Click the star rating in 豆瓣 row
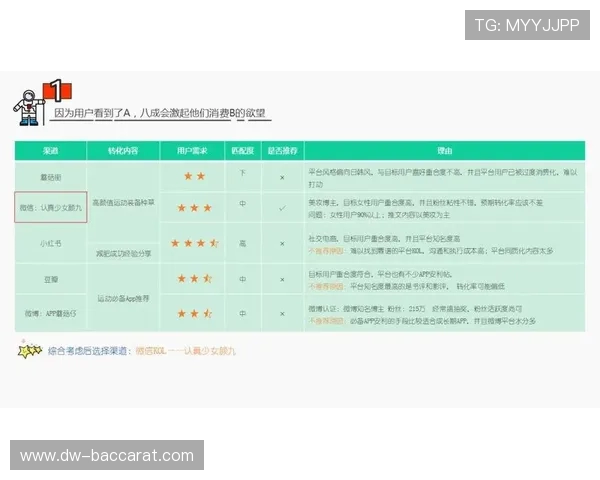This screenshot has height=480, width=600. [194, 278]
